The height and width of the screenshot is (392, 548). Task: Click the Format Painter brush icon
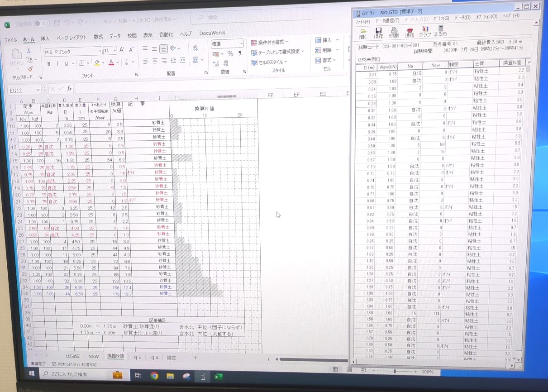(30, 69)
